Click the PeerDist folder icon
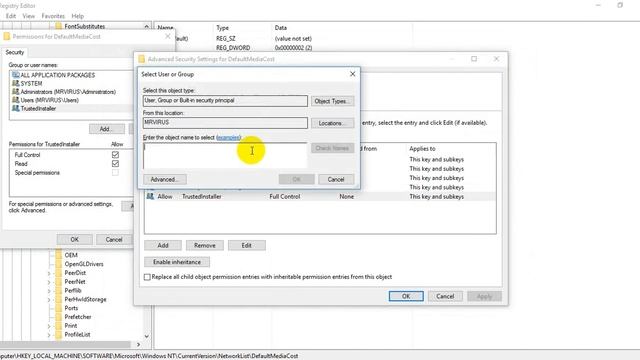640x360 pixels. click(x=58, y=273)
